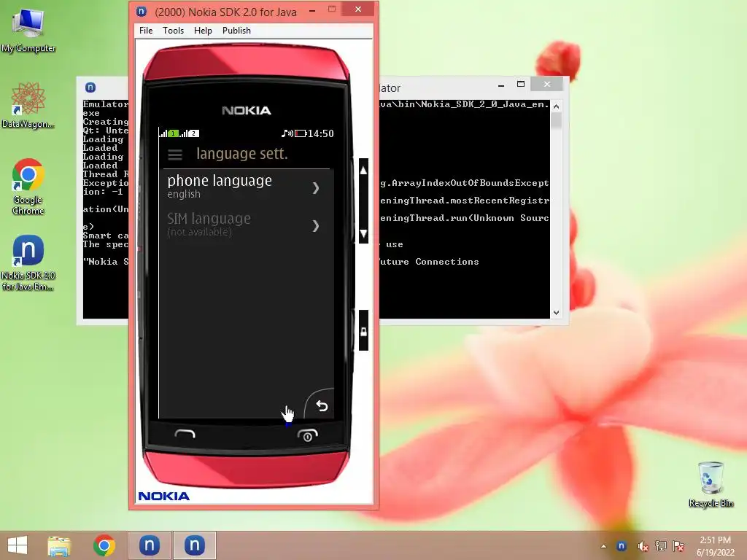The image size is (747, 560).
Task: Maximize the console window behind
Action: click(521, 85)
